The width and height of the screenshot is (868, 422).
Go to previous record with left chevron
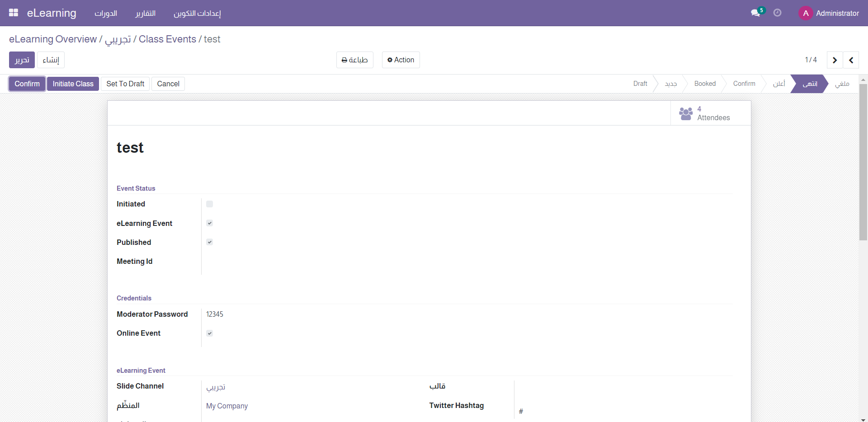(851, 60)
